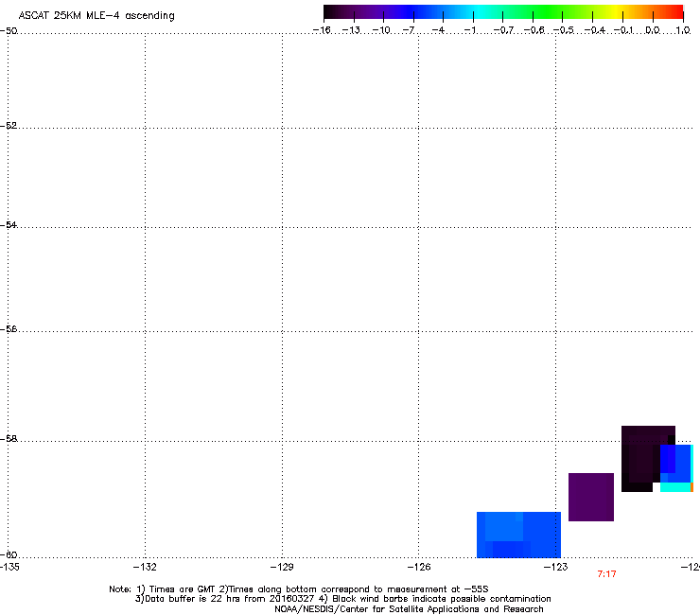Click the cyan section of the color bar

coord(480,12)
